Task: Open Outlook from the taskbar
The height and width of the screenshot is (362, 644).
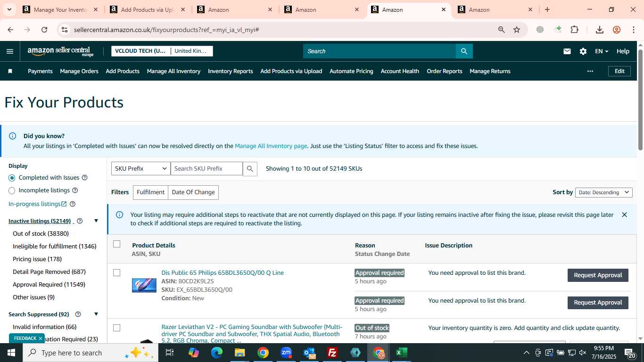Action: coord(309,353)
